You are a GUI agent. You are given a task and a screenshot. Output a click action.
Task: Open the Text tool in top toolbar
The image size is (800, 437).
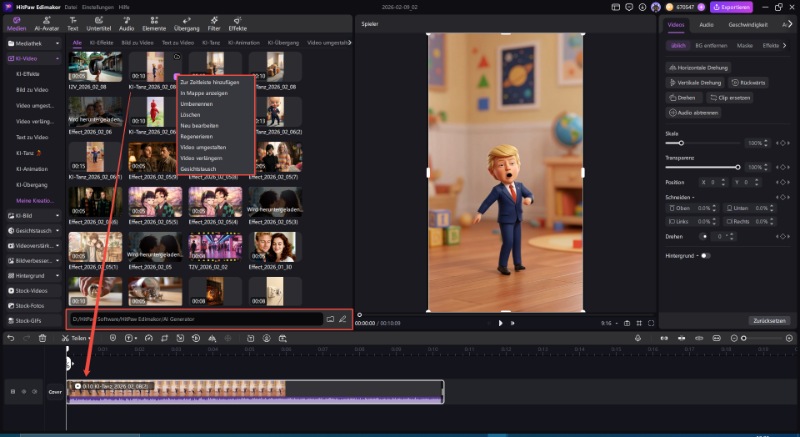pyautogui.click(x=73, y=23)
